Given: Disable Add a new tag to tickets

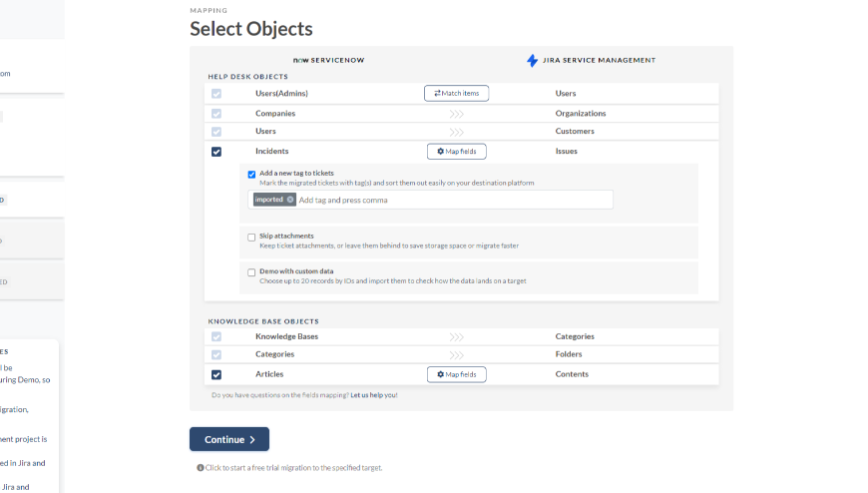Looking at the screenshot, I should pos(252,174).
